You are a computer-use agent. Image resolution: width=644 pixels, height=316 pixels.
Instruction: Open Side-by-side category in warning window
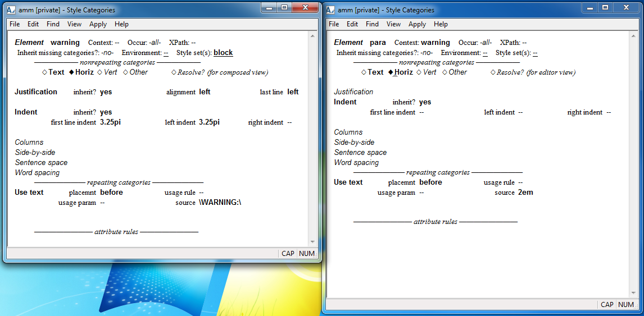[x=35, y=153]
